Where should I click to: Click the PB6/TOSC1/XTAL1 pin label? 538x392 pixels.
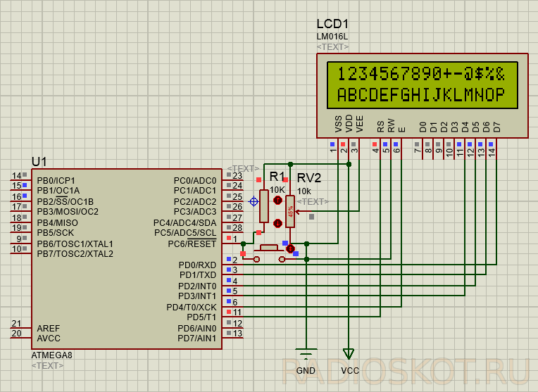coord(75,244)
